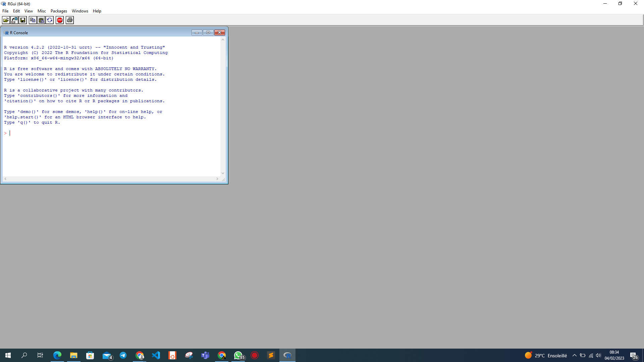
Task: Click the weather widget showing 29°C
Action: click(x=546, y=355)
